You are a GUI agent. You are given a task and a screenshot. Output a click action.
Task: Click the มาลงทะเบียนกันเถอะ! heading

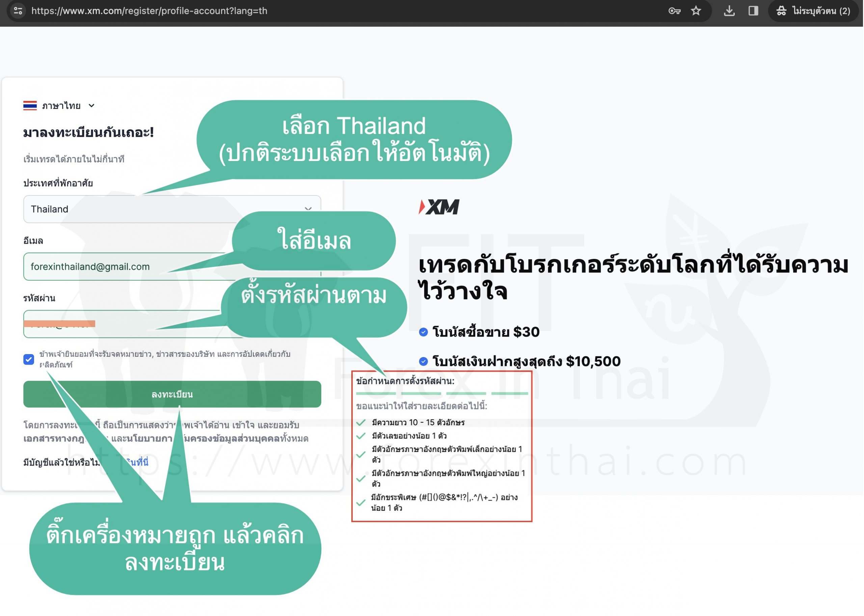89,132
